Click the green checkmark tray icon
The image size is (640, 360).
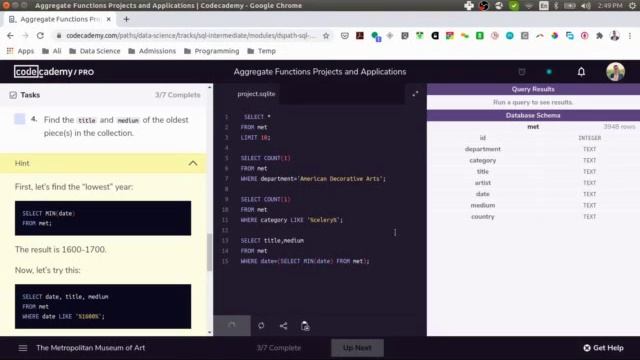pos(514,6)
